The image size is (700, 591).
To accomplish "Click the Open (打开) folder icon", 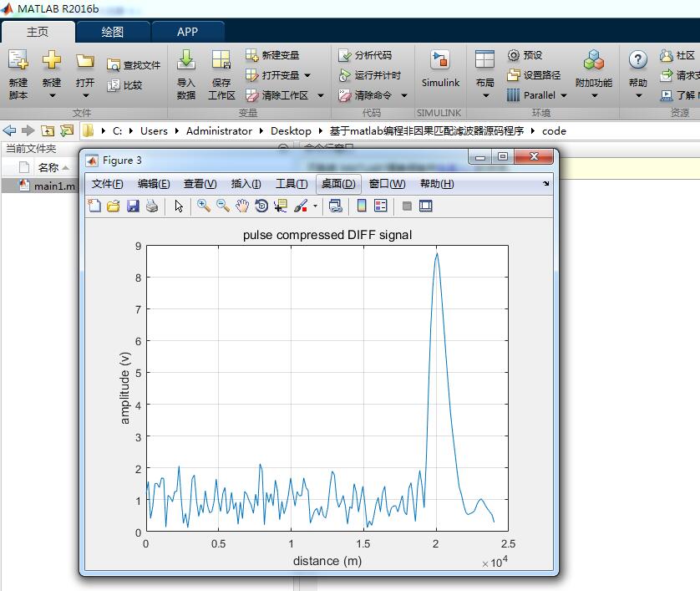I will [85, 60].
